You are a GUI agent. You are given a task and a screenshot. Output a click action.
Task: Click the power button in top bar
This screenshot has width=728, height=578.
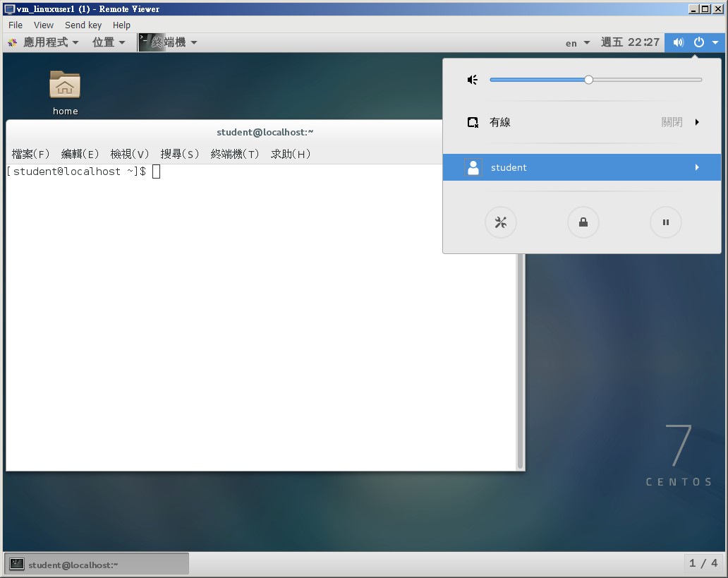[x=698, y=42]
